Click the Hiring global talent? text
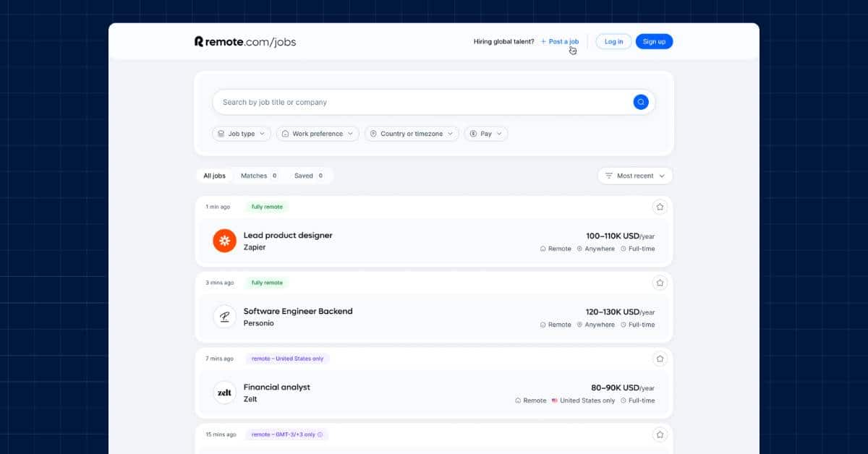 504,42
